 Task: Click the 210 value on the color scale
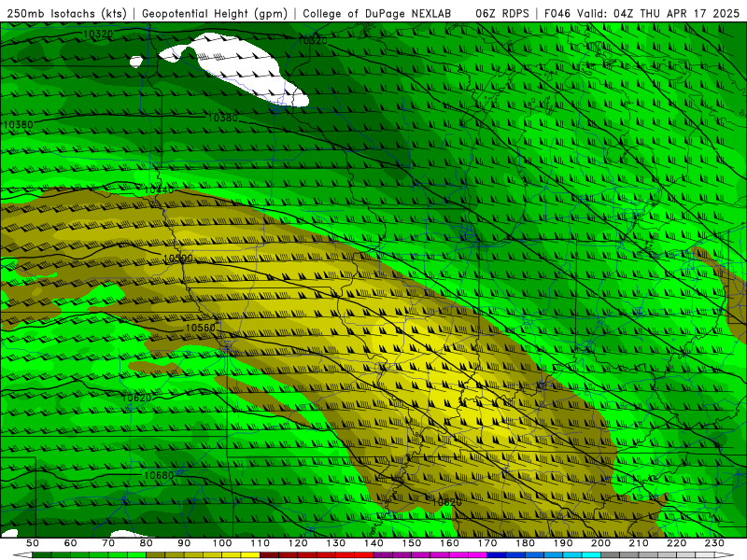(639, 543)
